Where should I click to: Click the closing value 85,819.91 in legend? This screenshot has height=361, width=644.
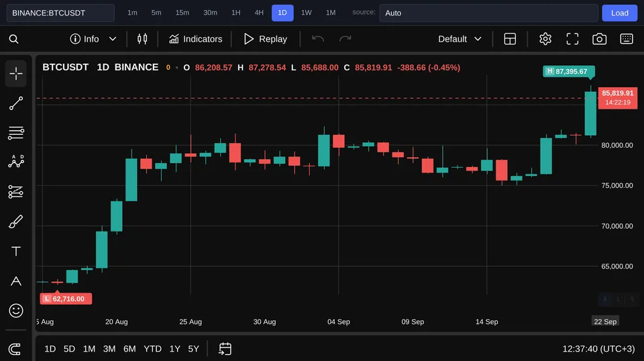pyautogui.click(x=374, y=67)
